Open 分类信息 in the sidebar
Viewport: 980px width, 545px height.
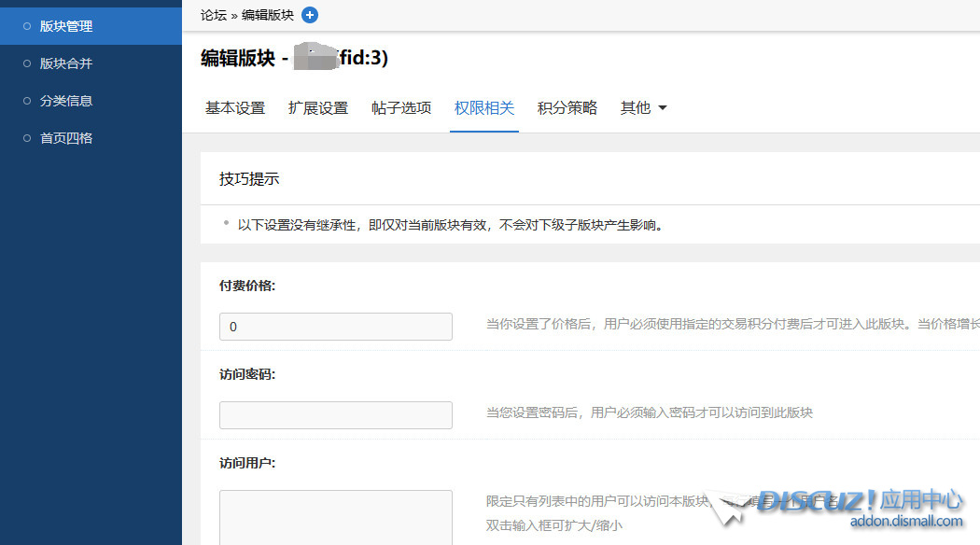click(66, 101)
